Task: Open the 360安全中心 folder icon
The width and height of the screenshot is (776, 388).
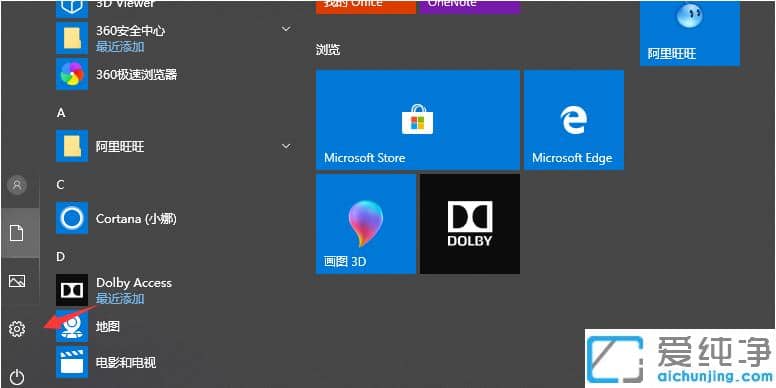Action: point(72,38)
